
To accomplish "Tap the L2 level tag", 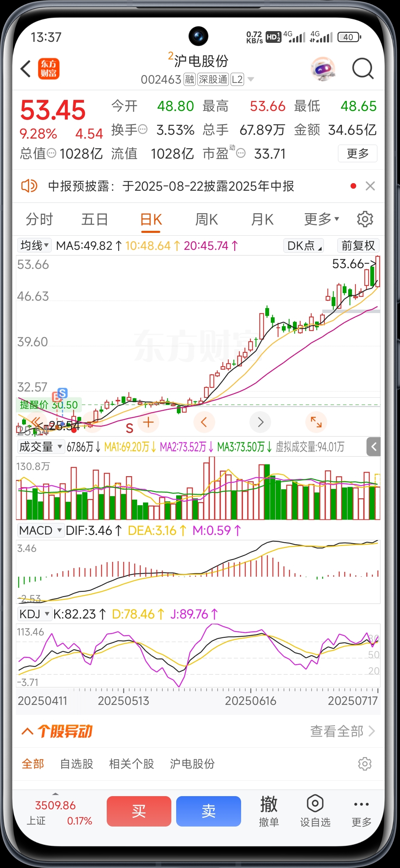I will (237, 79).
